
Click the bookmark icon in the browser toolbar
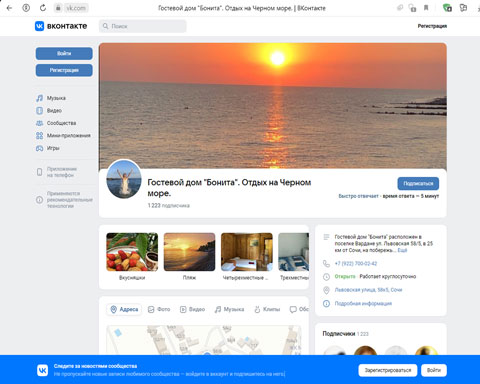point(426,8)
